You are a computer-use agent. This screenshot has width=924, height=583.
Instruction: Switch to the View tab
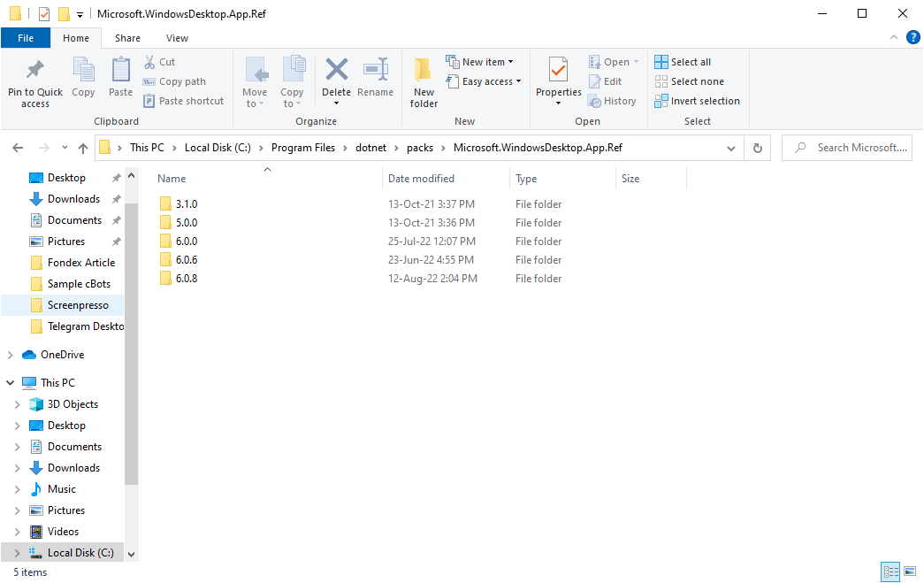[x=177, y=38]
